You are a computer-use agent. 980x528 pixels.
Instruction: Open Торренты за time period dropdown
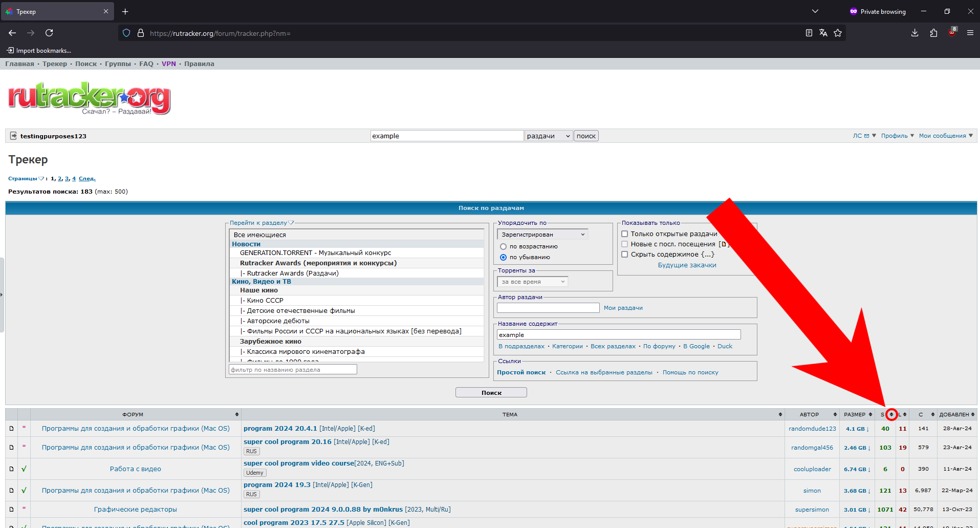point(532,282)
